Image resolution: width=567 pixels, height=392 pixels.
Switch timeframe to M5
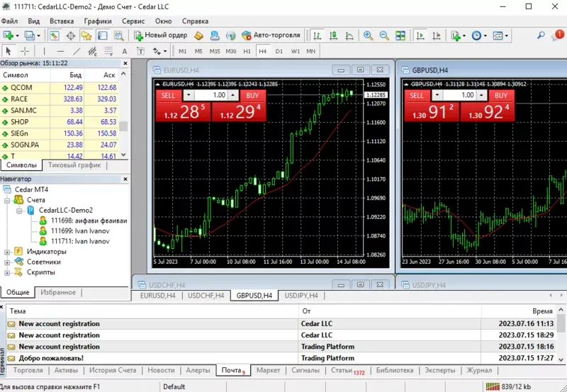click(x=198, y=51)
